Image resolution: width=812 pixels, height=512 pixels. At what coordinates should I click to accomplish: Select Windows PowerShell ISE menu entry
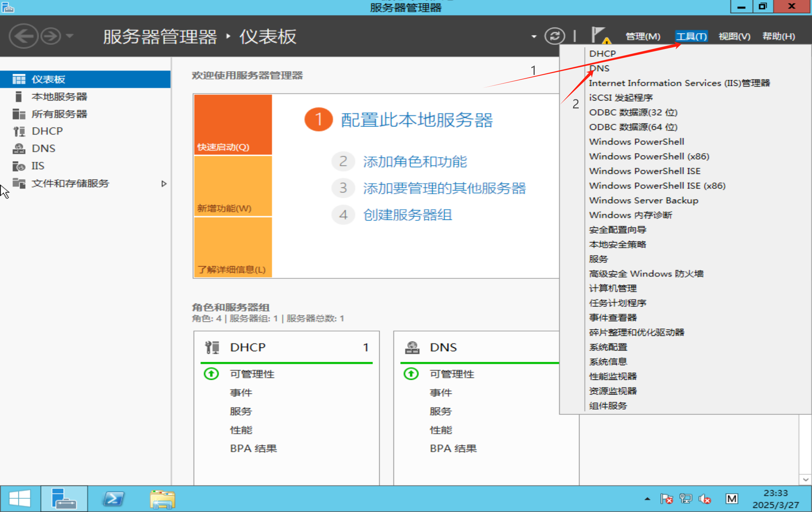[x=645, y=171]
